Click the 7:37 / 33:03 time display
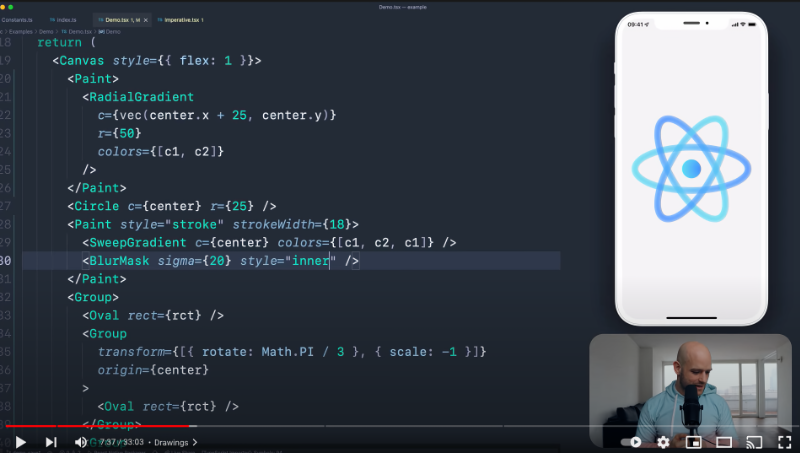 tap(121, 442)
